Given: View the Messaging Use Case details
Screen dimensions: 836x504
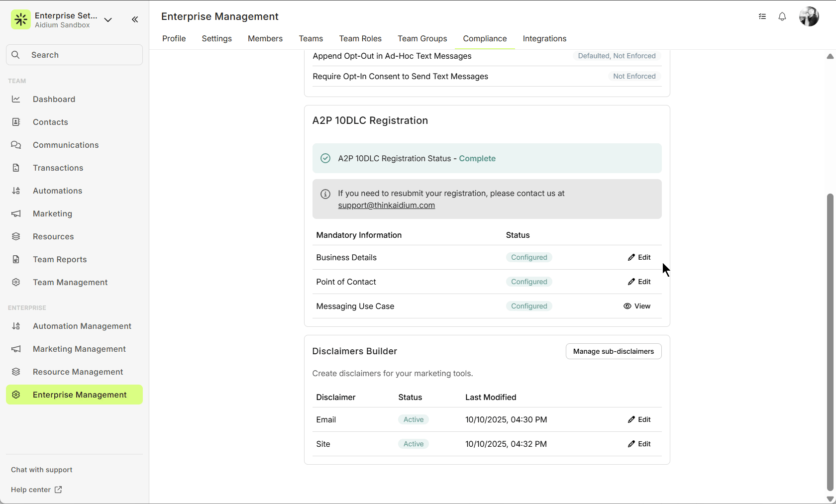Looking at the screenshot, I should pyautogui.click(x=637, y=306).
